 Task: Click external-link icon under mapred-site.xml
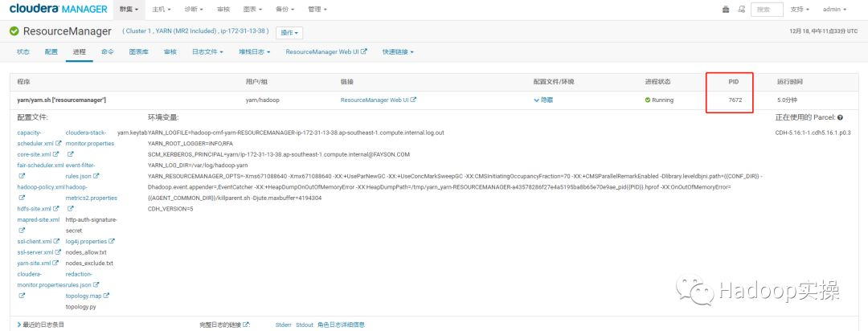pyautogui.click(x=22, y=231)
